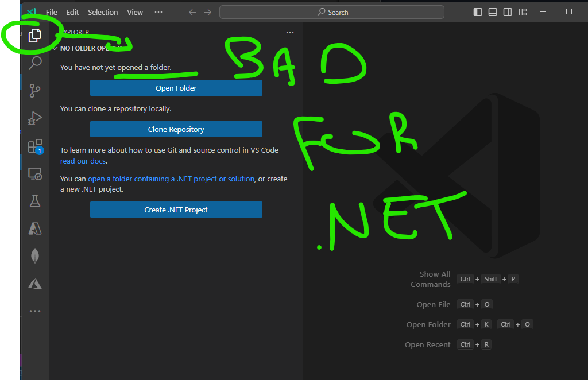Image resolution: width=588 pixels, height=380 pixels.
Task: Collapse the NO FOLDER OPENED section
Action: click(x=90, y=48)
